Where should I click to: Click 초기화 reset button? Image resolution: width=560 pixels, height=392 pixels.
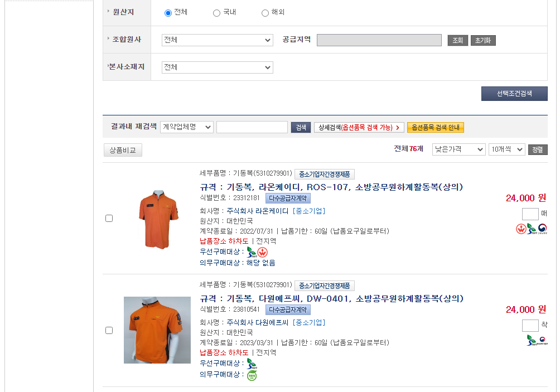click(x=483, y=40)
